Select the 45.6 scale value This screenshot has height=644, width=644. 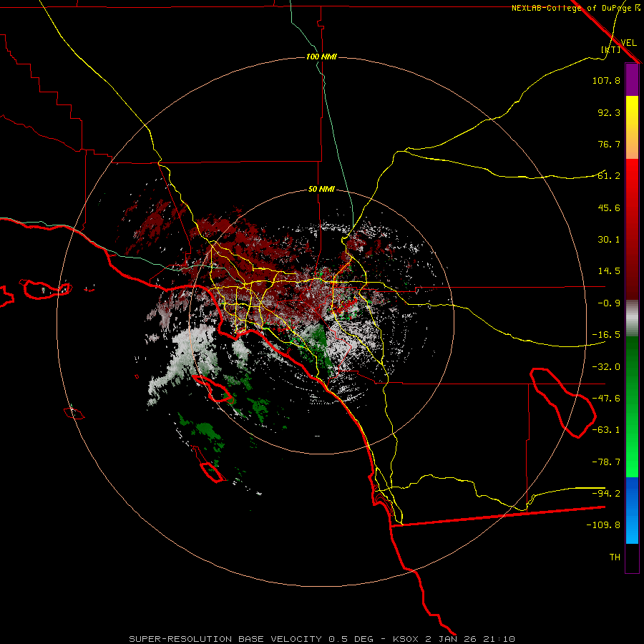pyautogui.click(x=609, y=208)
